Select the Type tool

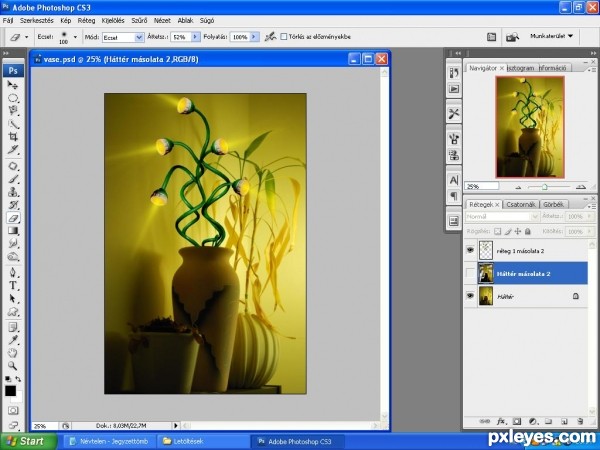tap(13, 285)
